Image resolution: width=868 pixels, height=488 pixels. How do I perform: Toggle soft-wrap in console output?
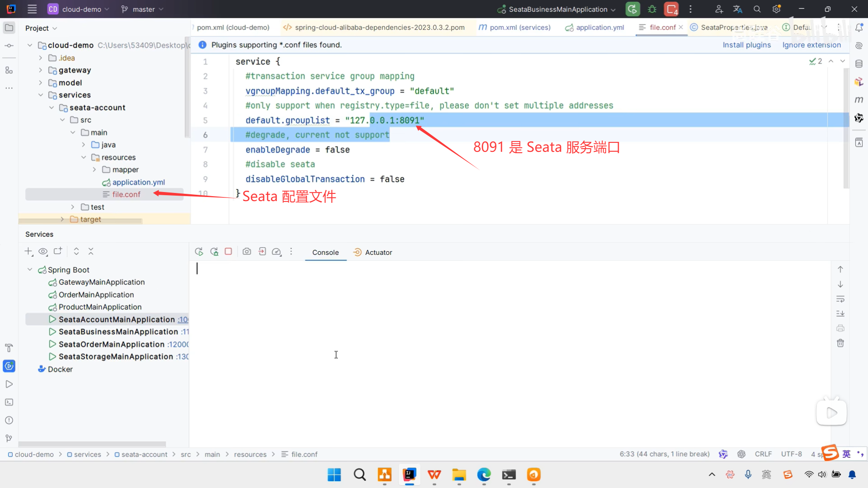point(840,299)
